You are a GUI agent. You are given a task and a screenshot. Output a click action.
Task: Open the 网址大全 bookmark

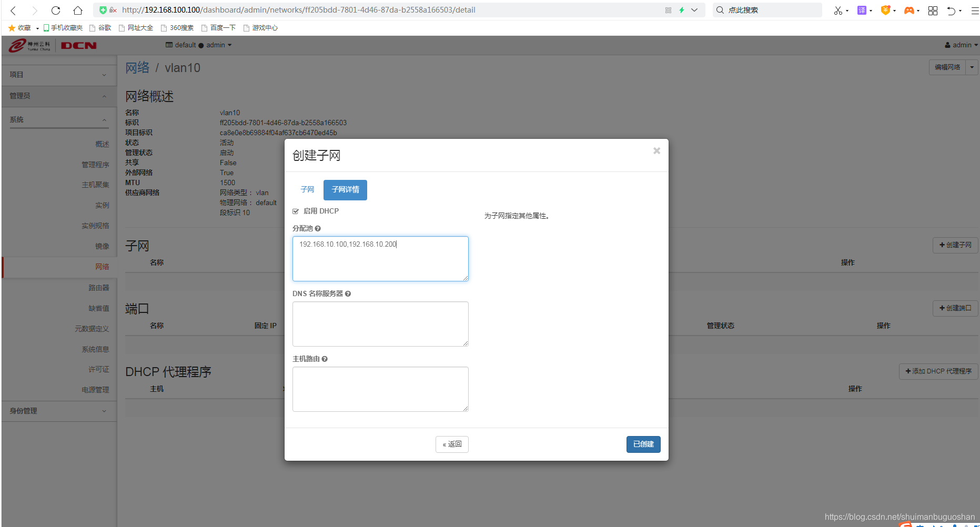tap(136, 28)
